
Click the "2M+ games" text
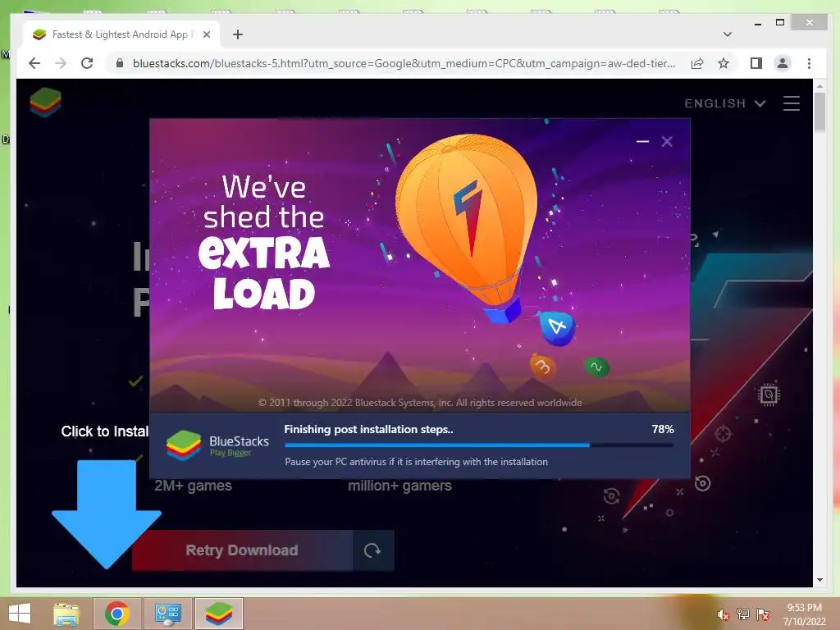point(193,486)
